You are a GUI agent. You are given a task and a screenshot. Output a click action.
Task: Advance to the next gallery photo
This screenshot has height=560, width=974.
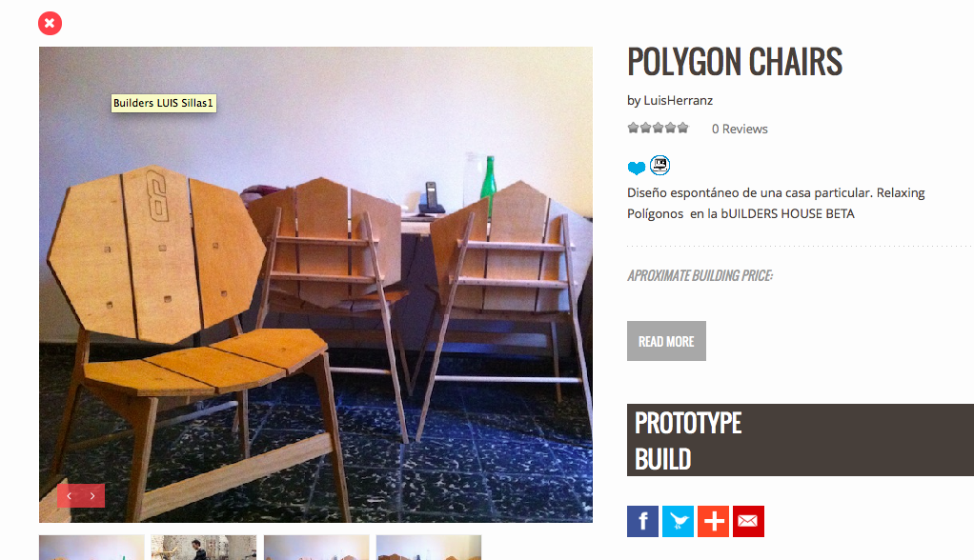point(92,496)
